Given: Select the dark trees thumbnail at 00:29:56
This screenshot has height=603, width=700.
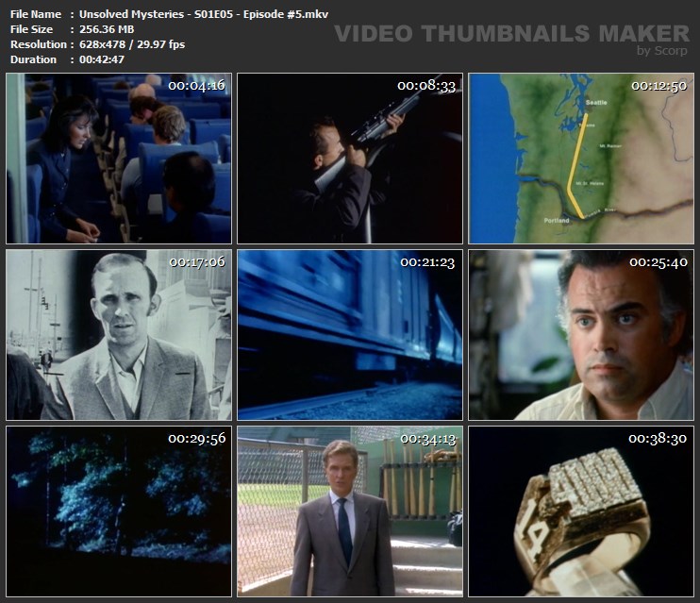Looking at the screenshot, I should click(119, 511).
